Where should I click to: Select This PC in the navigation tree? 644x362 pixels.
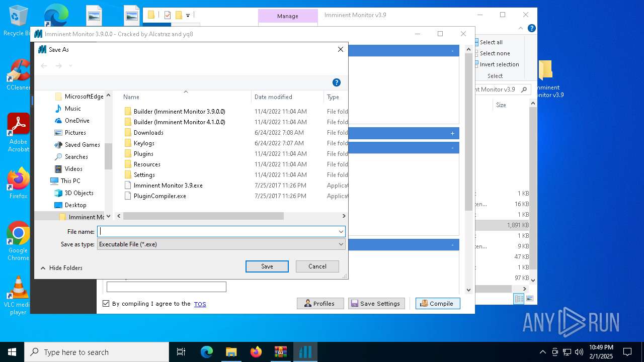click(70, 181)
